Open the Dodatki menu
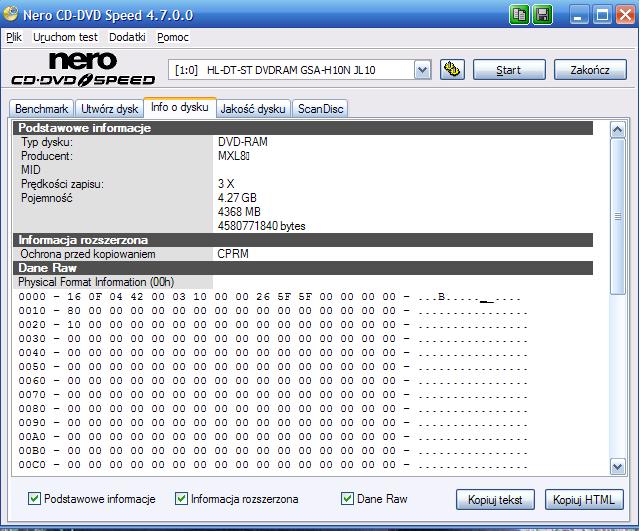This screenshot has height=531, width=640. point(127,37)
